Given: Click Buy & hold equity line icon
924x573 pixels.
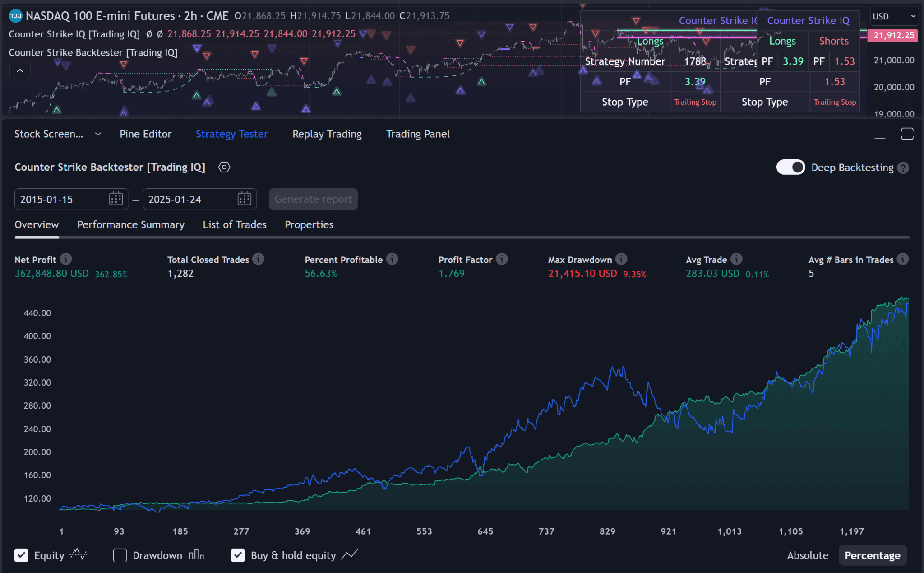Looking at the screenshot, I should 349,554.
